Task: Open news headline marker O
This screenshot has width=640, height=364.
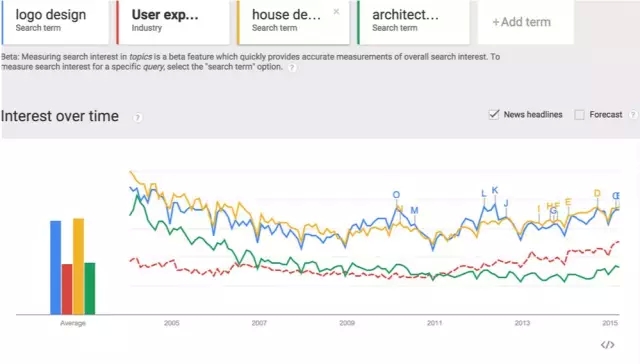Action: tap(396, 195)
